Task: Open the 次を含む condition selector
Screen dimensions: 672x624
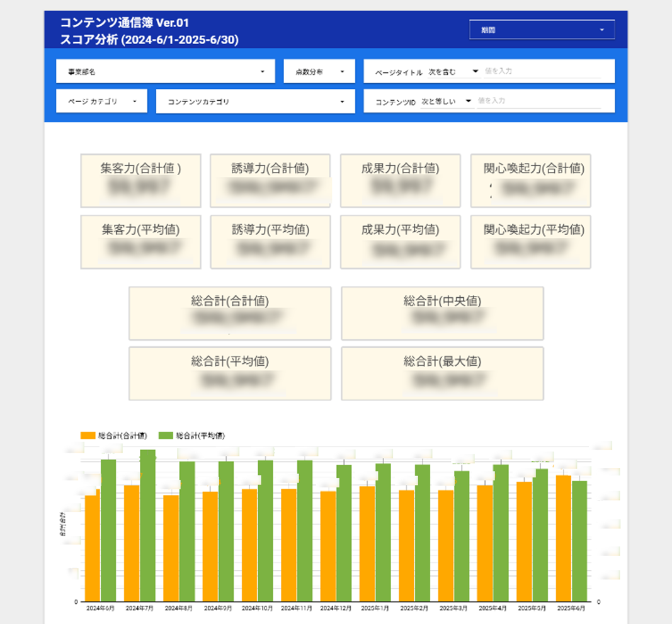Action: point(453,72)
